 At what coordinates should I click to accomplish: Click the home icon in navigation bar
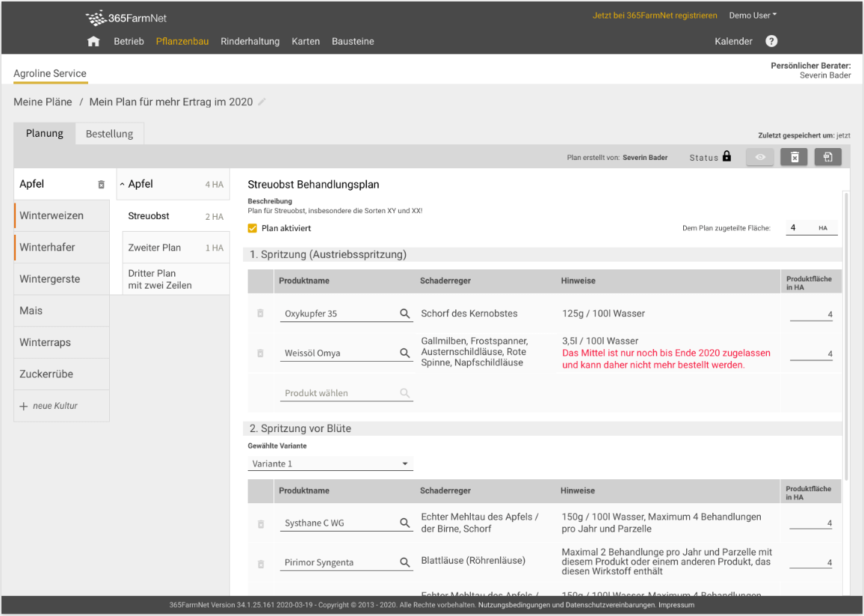coord(93,42)
